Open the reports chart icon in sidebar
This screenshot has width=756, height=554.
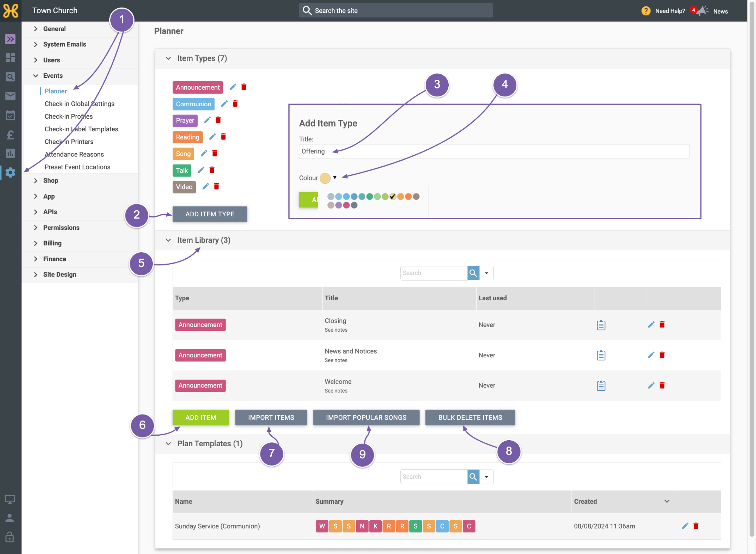click(x=10, y=153)
